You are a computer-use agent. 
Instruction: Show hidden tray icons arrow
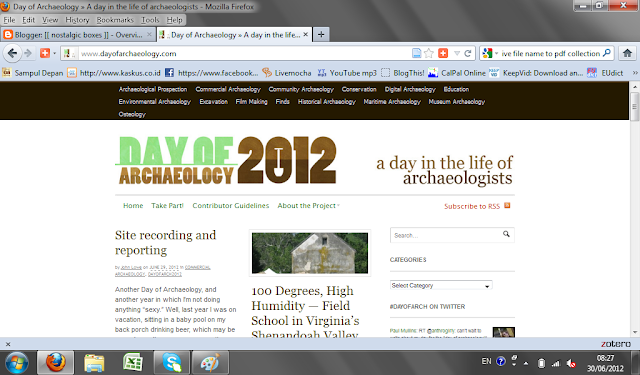click(526, 363)
